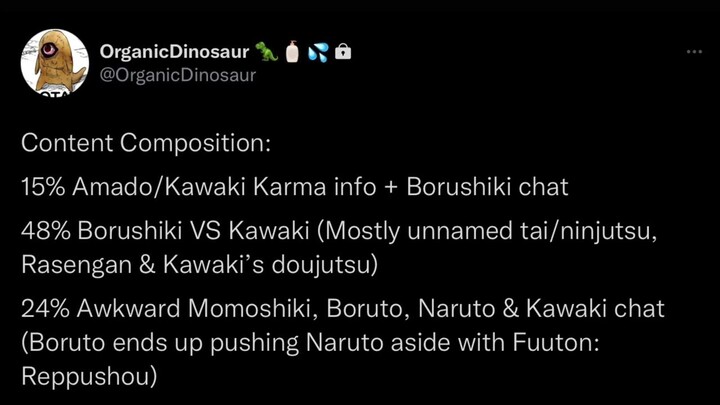Open the three-dot more options menu

pos(694,52)
